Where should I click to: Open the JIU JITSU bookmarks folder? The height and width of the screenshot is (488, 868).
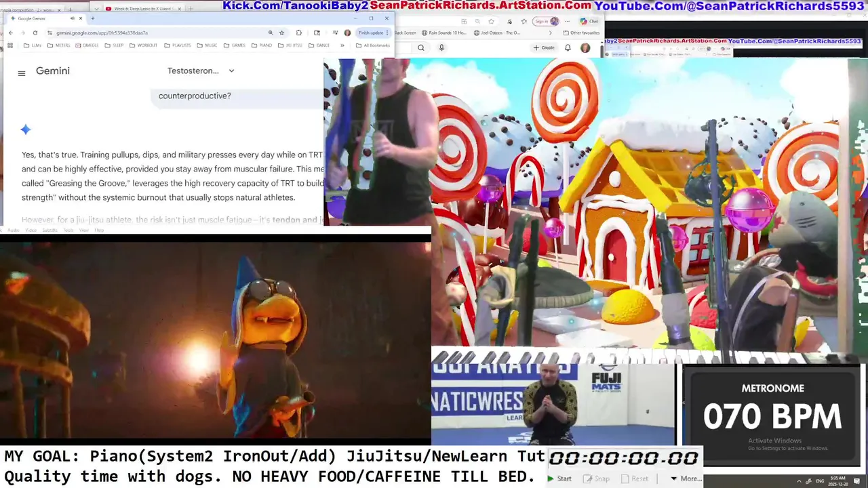click(x=290, y=45)
